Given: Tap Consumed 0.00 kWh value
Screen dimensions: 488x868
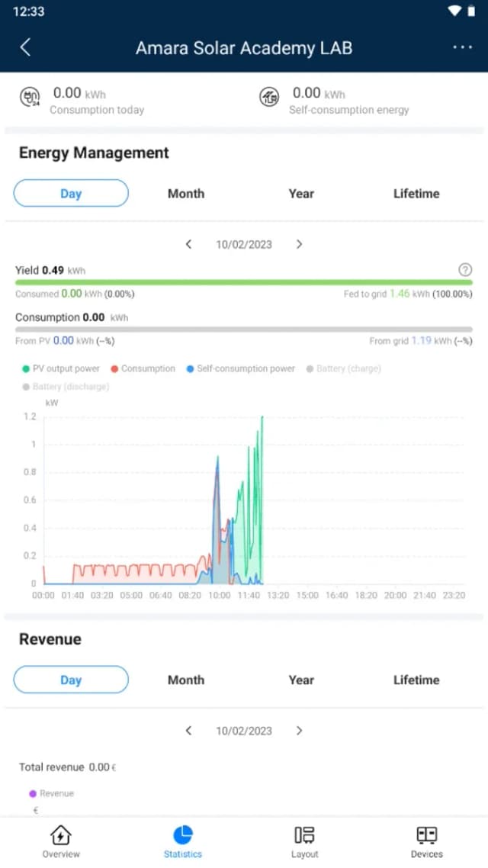Looking at the screenshot, I should 75,294.
